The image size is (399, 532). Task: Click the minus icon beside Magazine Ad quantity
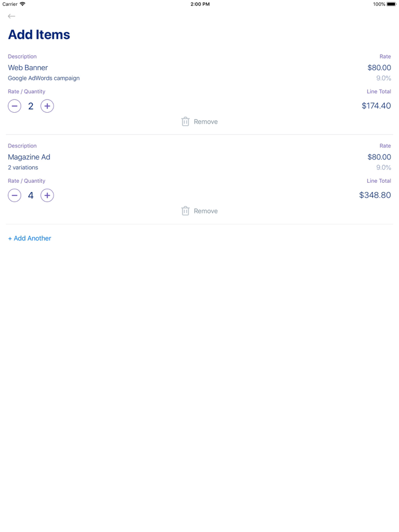[14, 195]
